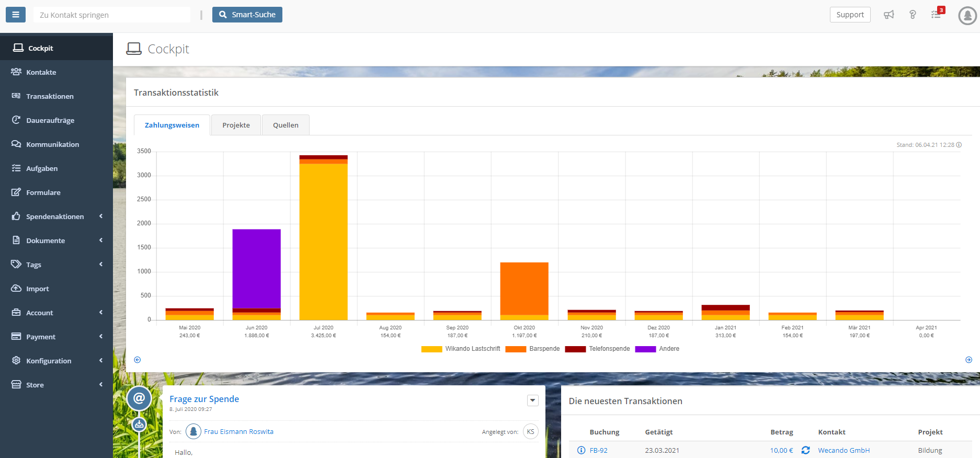Switch to the Quellen tab

pos(286,125)
